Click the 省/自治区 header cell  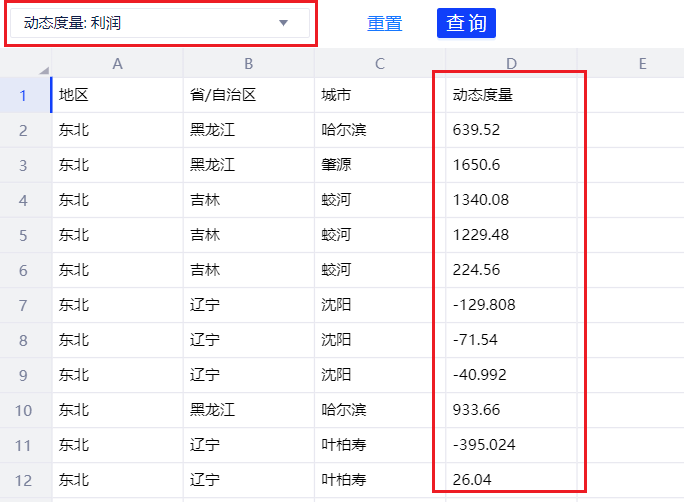coord(248,95)
